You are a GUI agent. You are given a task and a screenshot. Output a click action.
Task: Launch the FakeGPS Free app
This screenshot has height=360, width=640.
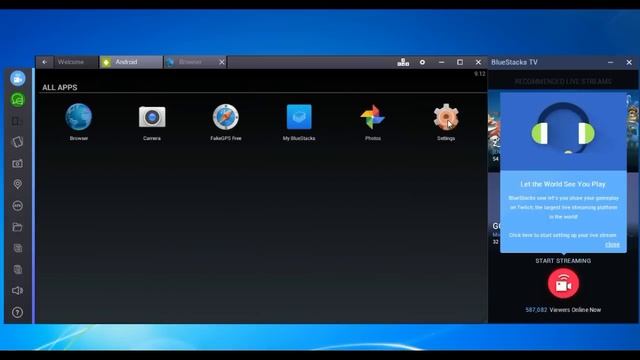[x=226, y=122]
